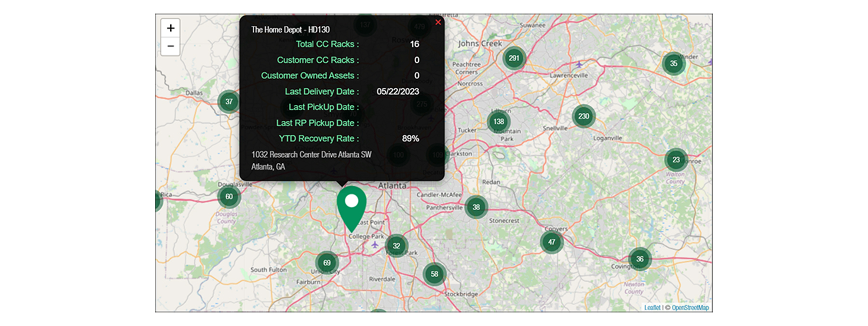Open the Leaflet attribution link

pyautogui.click(x=652, y=308)
